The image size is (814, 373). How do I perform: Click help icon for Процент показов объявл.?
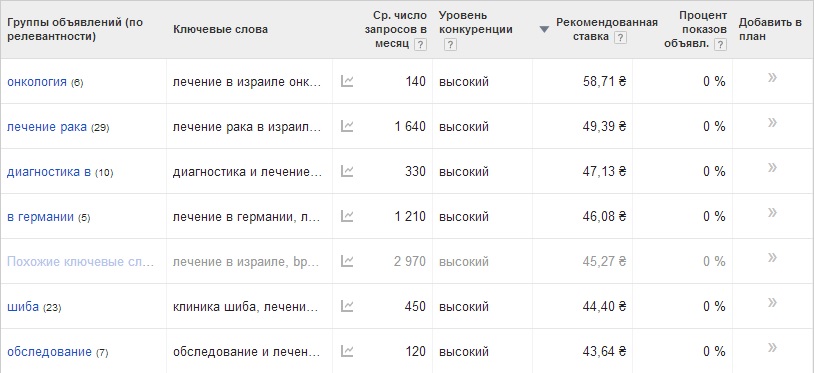[720, 45]
